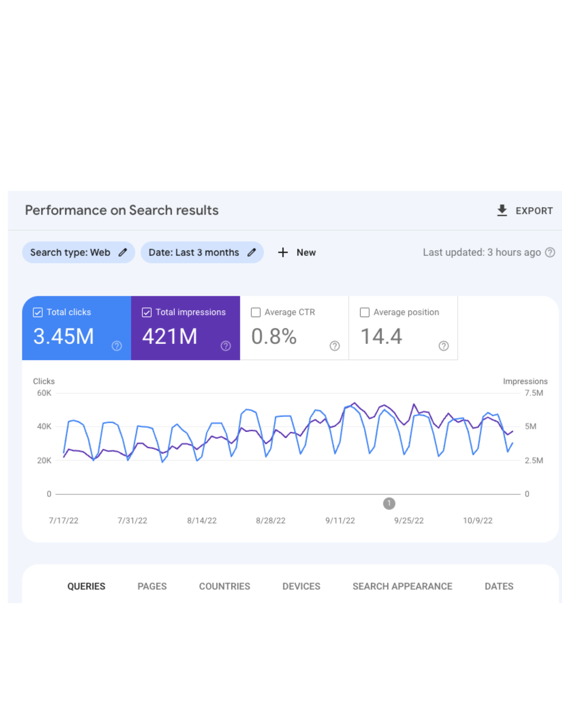
Task: Click the 5M impressions axis label
Action: 530,426
